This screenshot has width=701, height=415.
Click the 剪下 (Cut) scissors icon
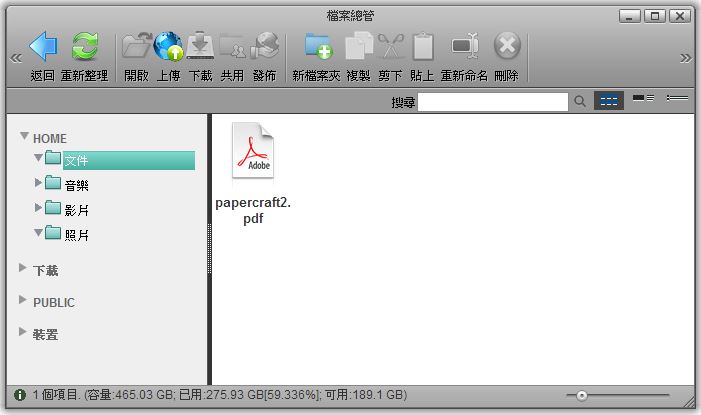point(390,46)
